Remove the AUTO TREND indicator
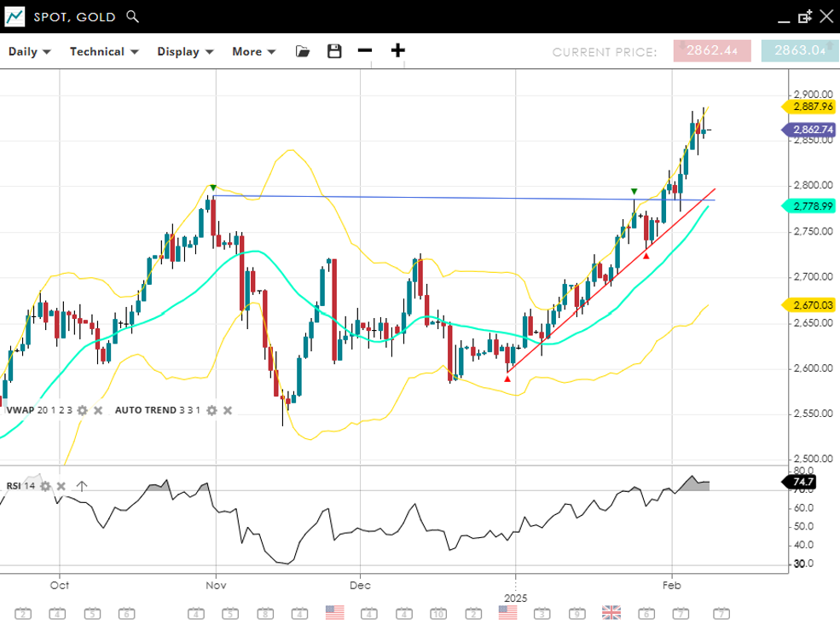 point(228,410)
